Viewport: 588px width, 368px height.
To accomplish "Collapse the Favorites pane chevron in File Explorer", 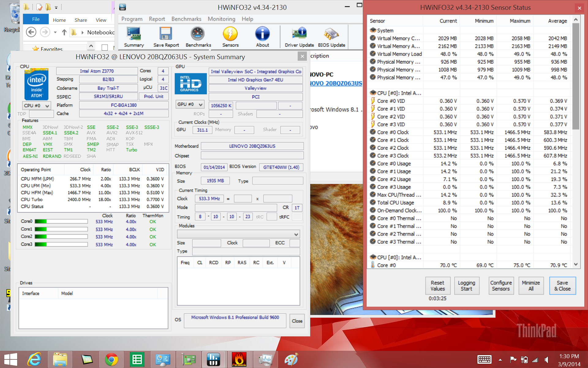I will (91, 46).
